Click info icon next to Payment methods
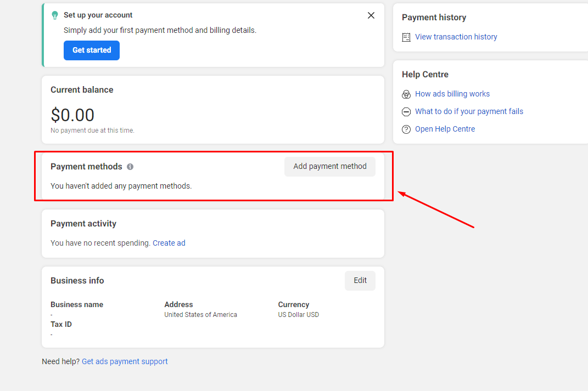Viewport: 588px width, 391px height. coord(130,167)
